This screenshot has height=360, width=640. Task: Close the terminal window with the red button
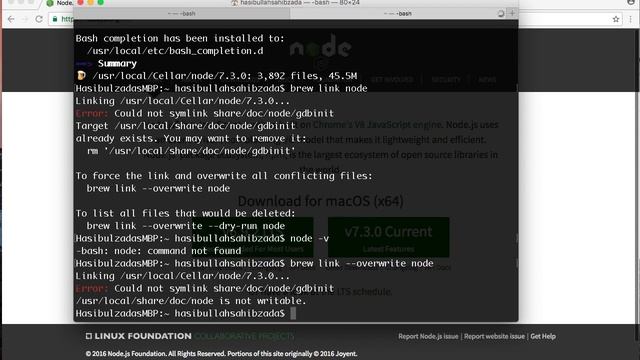click(80, 2)
